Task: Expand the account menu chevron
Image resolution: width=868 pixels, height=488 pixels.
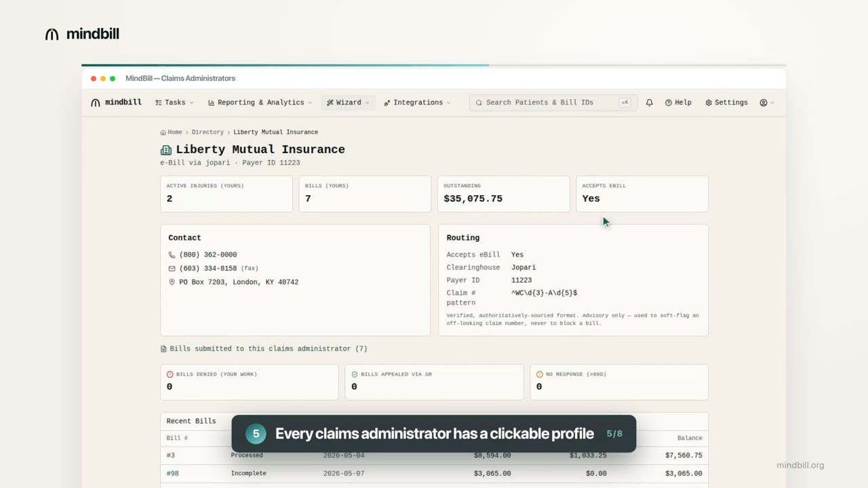Action: pos(772,103)
